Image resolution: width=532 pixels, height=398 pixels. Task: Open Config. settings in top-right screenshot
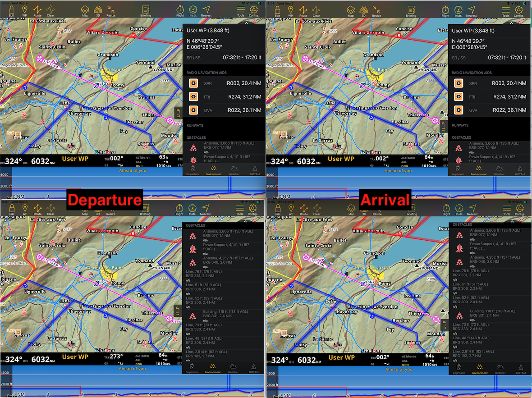(x=518, y=9)
